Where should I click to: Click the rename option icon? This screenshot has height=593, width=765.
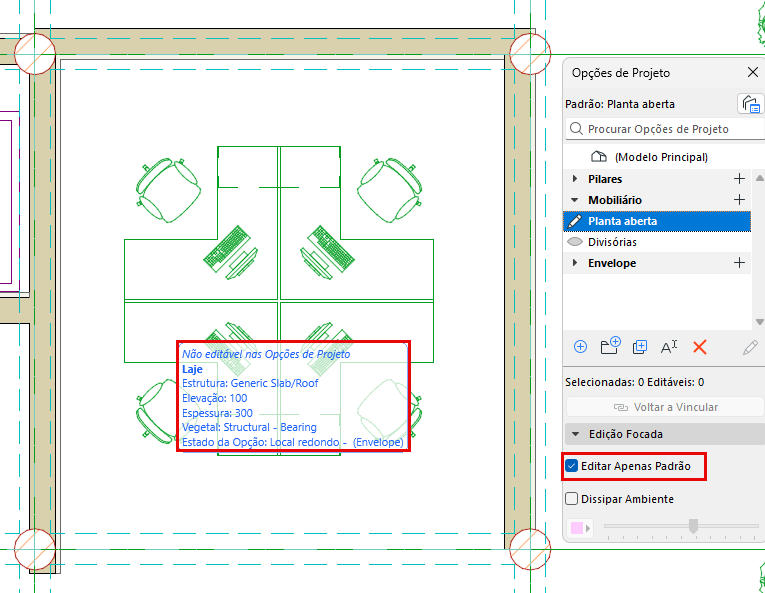669,347
